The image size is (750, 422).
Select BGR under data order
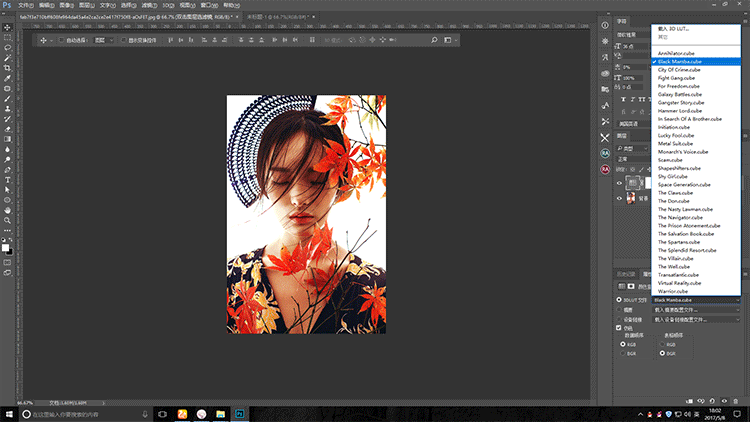coord(623,353)
